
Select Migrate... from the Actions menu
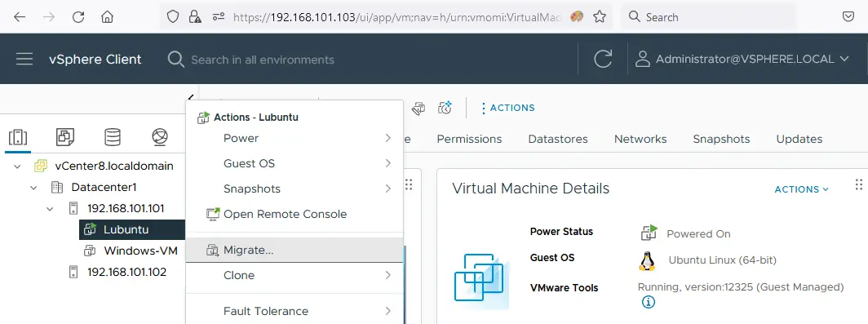coord(294,251)
